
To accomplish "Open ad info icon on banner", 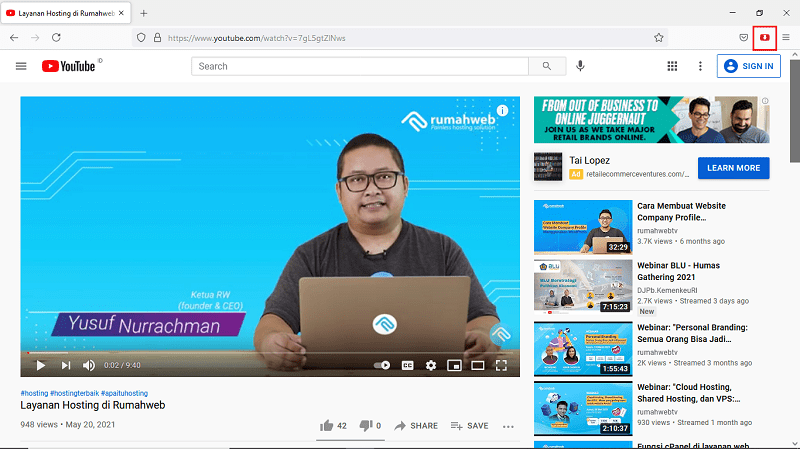I will pyautogui.click(x=765, y=101).
